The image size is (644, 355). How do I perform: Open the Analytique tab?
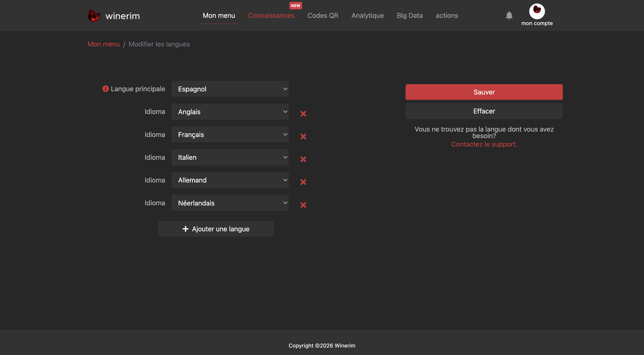[368, 15]
